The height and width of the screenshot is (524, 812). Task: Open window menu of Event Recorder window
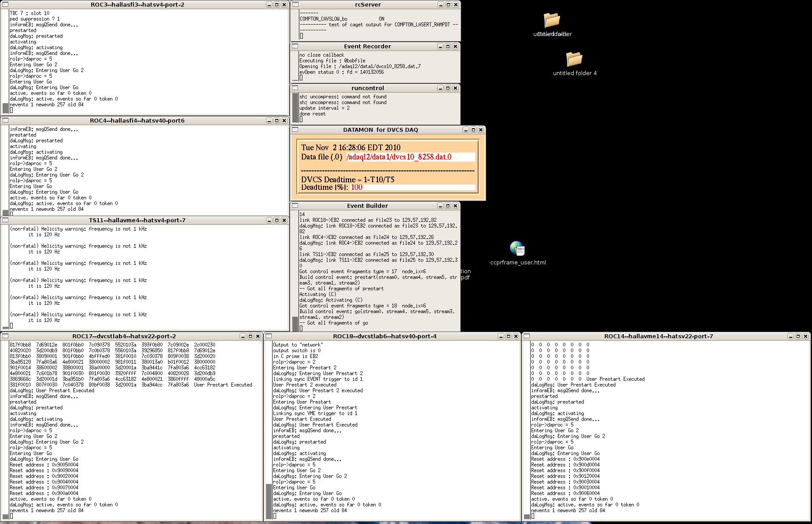[295, 46]
